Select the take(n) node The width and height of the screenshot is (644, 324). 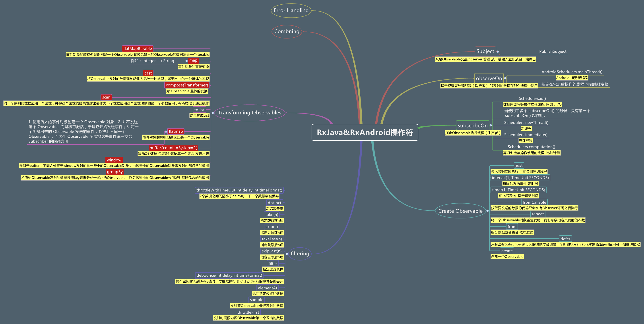272,215
